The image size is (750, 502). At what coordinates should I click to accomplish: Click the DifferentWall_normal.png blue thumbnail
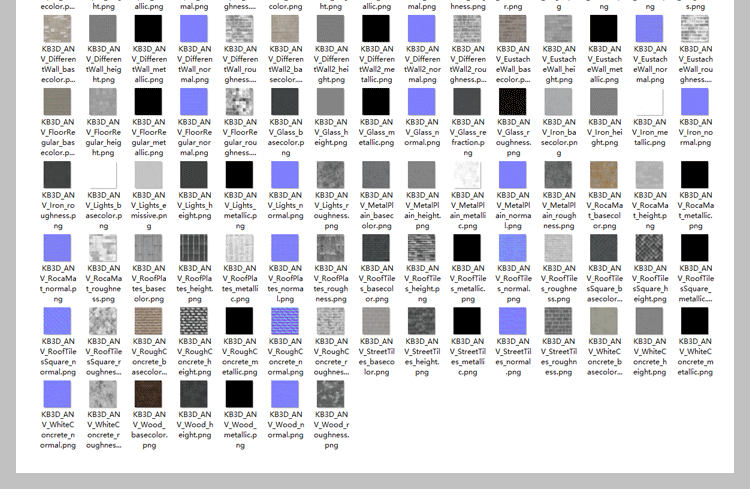[x=194, y=29]
